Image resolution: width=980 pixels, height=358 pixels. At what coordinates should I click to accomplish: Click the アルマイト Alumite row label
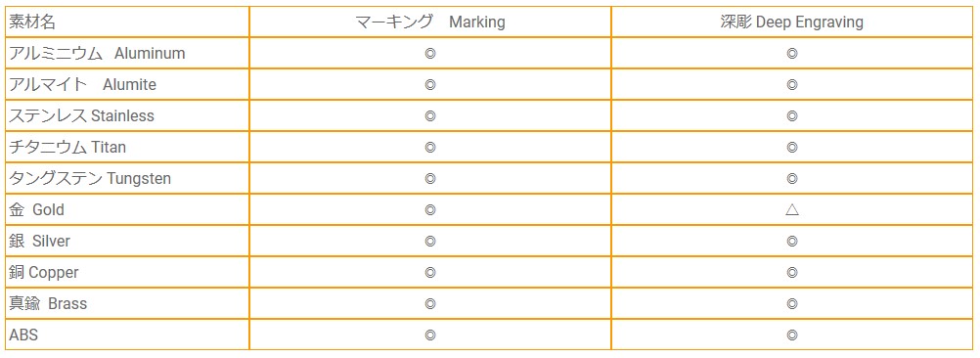(82, 84)
